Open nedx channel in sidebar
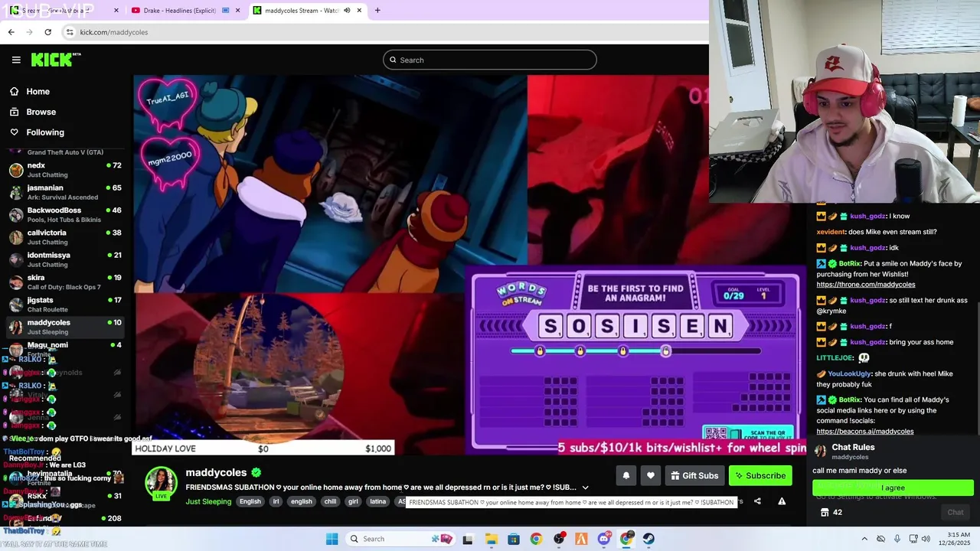The width and height of the screenshot is (980, 551). tap(65, 170)
